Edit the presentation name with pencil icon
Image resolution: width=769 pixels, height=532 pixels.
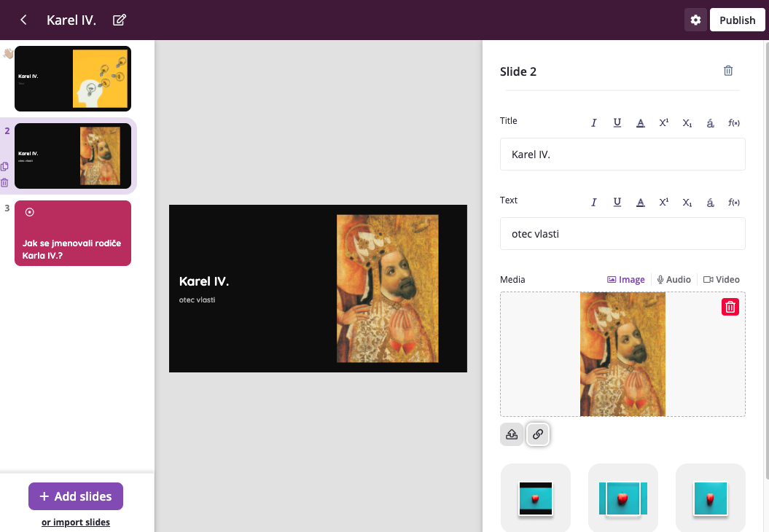coord(120,20)
